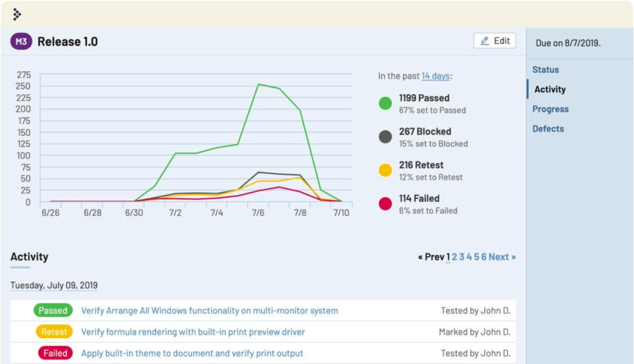The image size is (634, 364).
Task: Click the Due on 8/7/2019 text
Action: pos(568,43)
